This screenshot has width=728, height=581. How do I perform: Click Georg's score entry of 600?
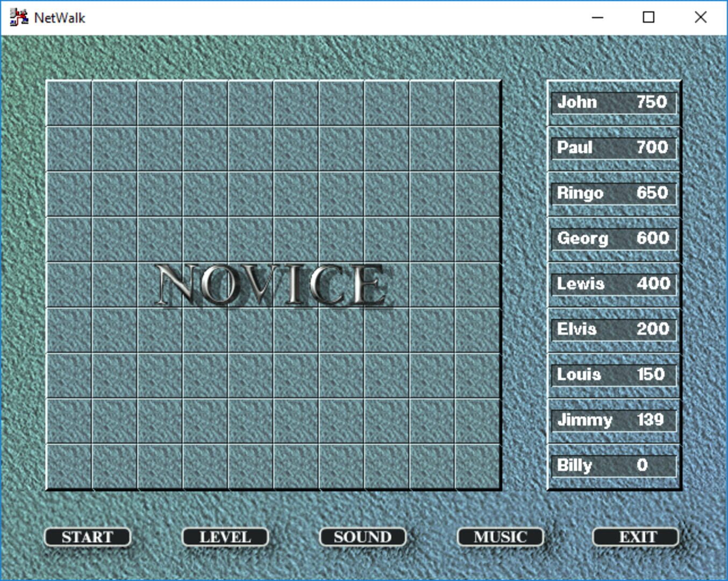click(x=613, y=238)
